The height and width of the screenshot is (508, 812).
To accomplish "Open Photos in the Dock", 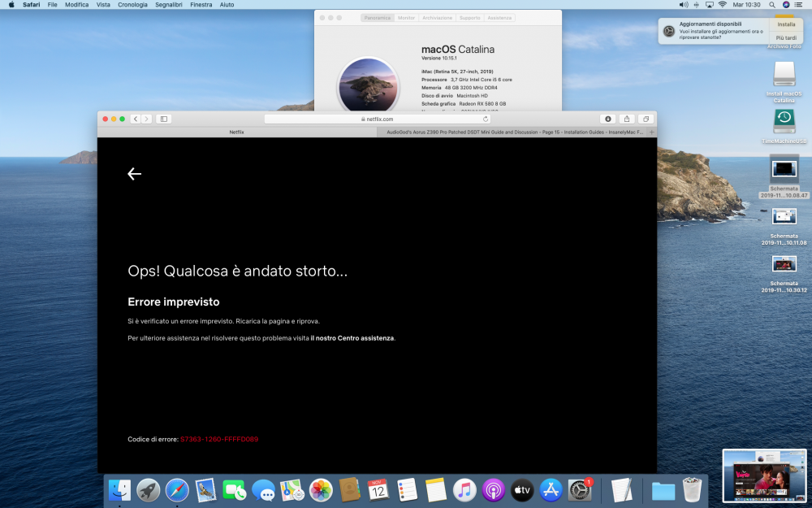I will point(321,489).
